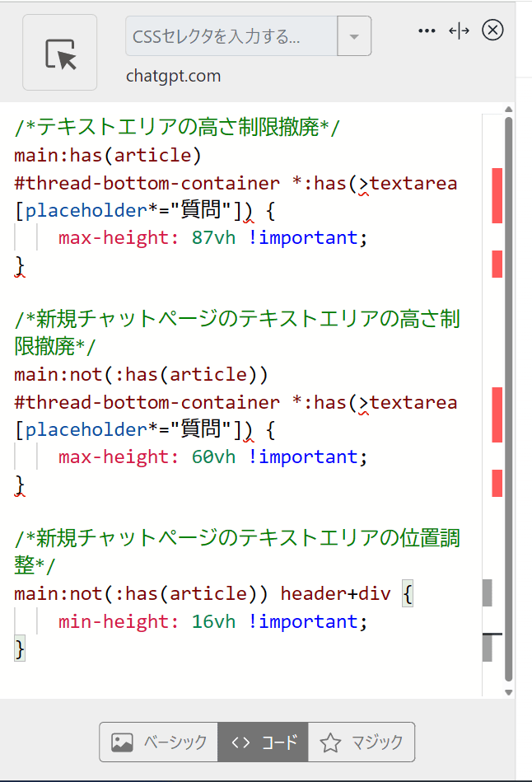
Task: Expand the CSS selector dropdown arrow
Action: coord(354,36)
